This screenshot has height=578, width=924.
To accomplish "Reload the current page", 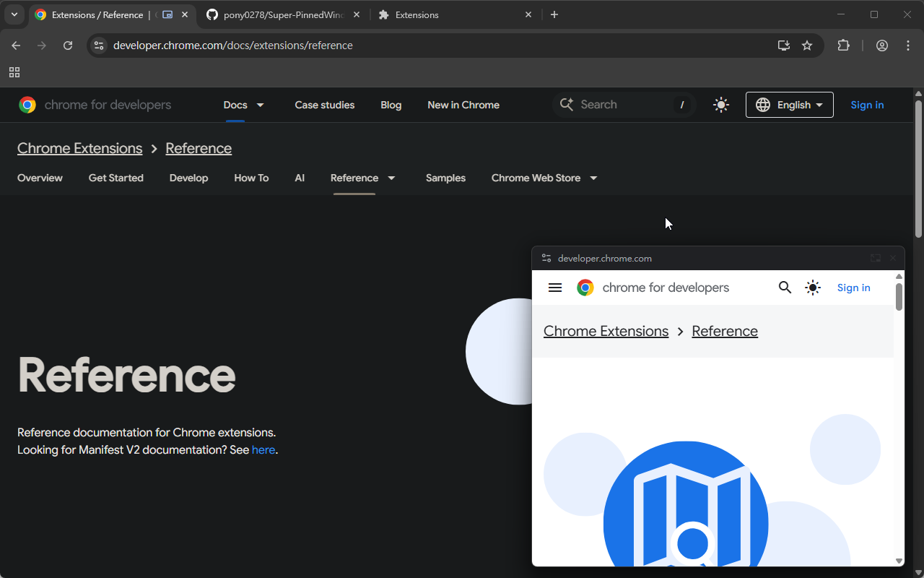I will 68,46.
